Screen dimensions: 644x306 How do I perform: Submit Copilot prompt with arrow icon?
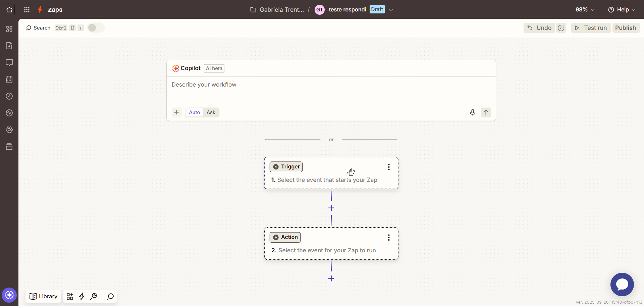point(486,112)
